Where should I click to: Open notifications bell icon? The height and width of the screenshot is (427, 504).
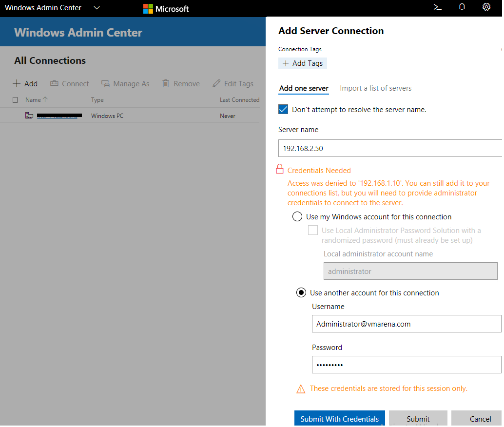tap(462, 7)
